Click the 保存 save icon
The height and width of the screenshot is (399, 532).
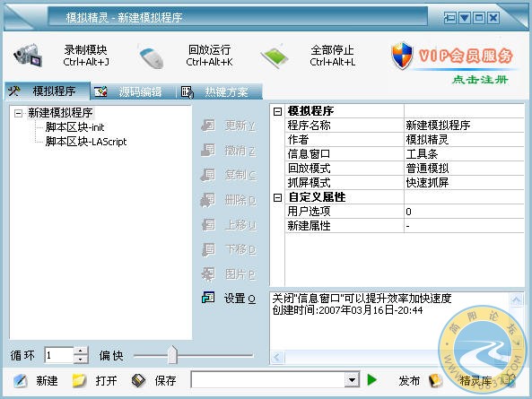(x=139, y=381)
